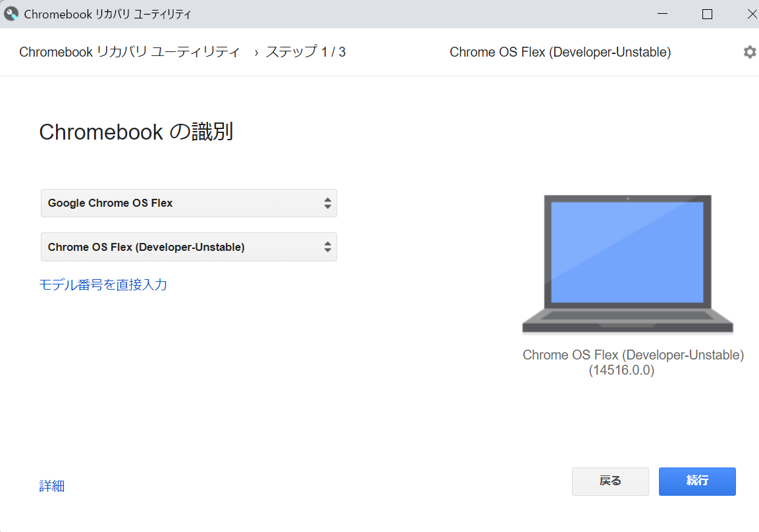The image size is (759, 532).
Task: Click the Chromebook の識別 heading
Action: pyautogui.click(x=136, y=132)
